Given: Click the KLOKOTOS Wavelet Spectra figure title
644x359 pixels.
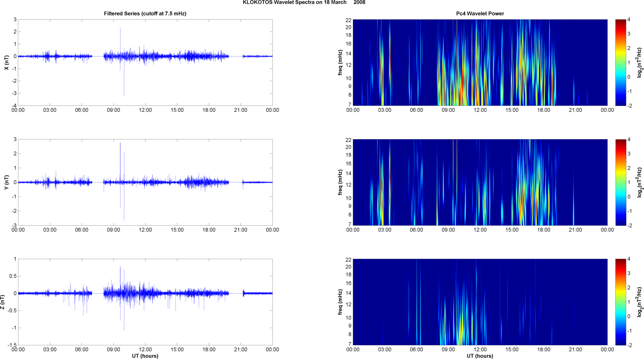Looking at the screenshot, I should (304, 3).
